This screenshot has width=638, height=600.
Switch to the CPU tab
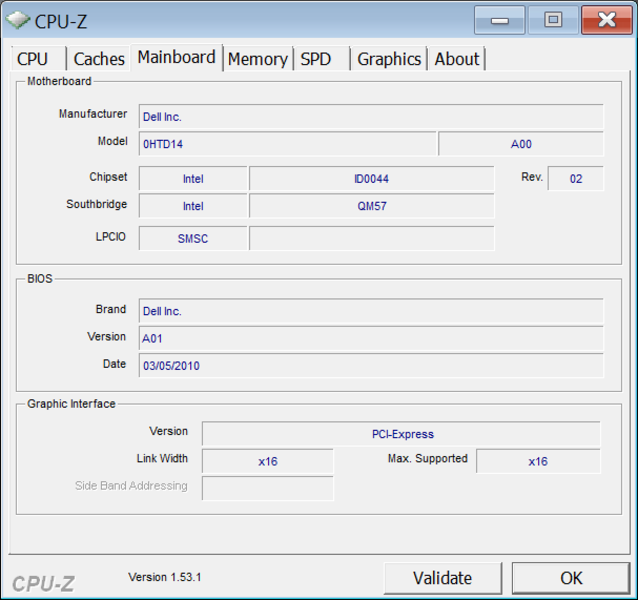click(x=38, y=59)
